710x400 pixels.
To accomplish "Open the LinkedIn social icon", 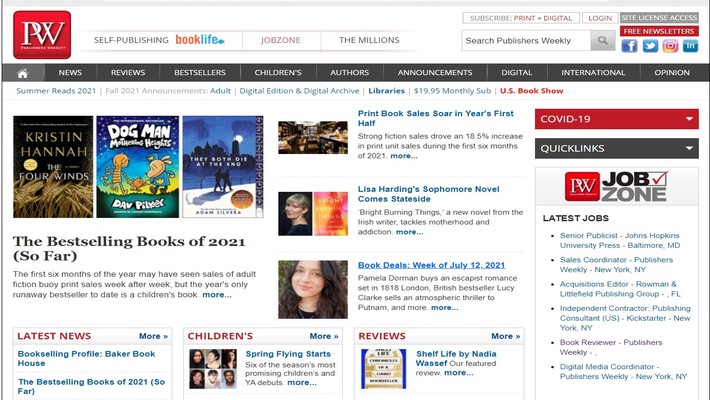I will click(690, 46).
